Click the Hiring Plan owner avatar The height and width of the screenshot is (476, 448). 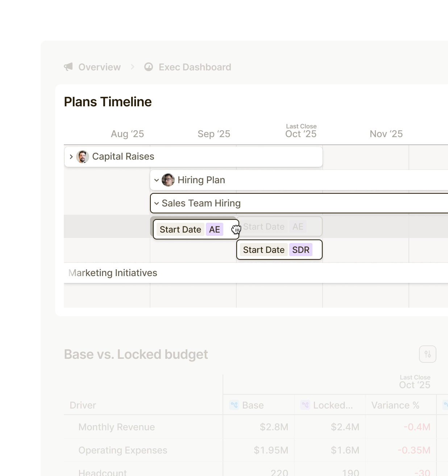point(168,180)
